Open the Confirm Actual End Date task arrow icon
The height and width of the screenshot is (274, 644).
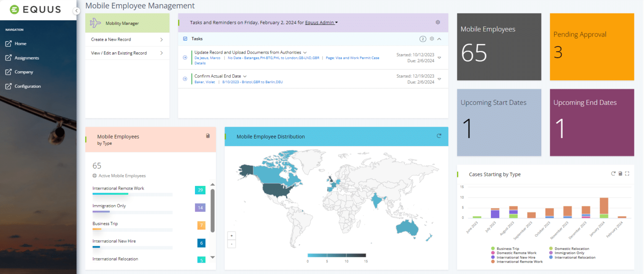[185, 78]
